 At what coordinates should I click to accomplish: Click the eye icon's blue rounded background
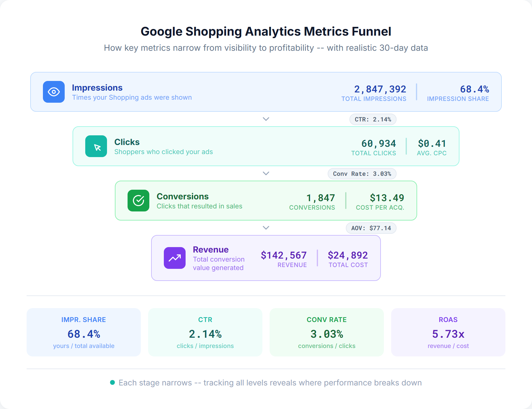(x=54, y=92)
